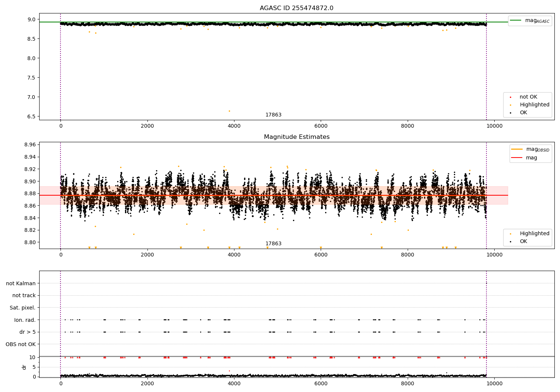Screen dimensions: 560x392
Task: Click the "7.5" y-axis tick of top plot
Action: pyautogui.click(x=31, y=78)
